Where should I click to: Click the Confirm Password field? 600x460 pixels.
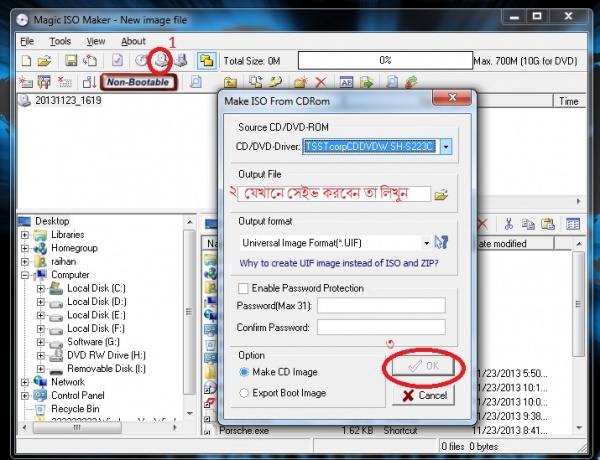[x=381, y=327]
